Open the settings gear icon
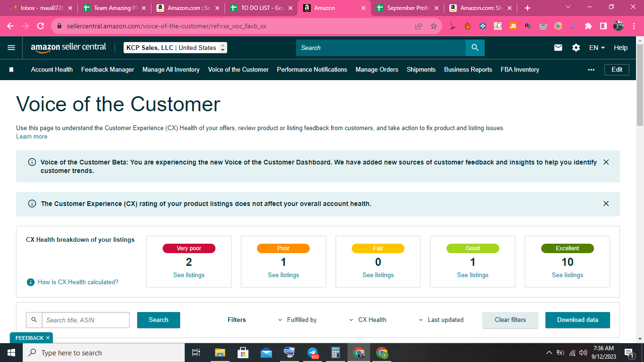The height and width of the screenshot is (362, 644). pyautogui.click(x=576, y=48)
